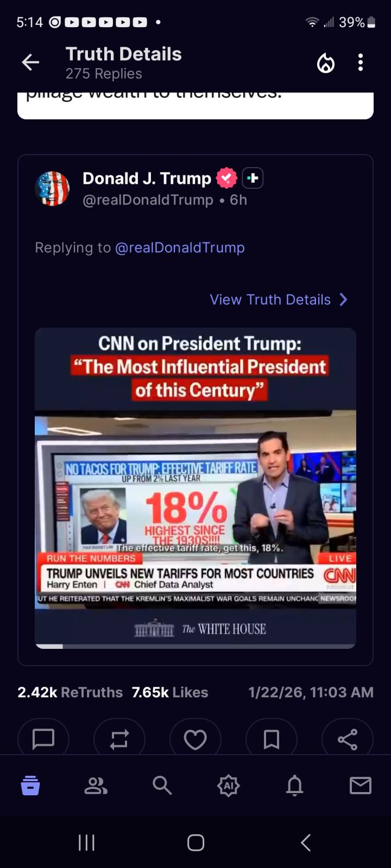The height and width of the screenshot is (868, 391).
Task: Open the @realDonaldTrump reply mention link
Action: (180, 247)
